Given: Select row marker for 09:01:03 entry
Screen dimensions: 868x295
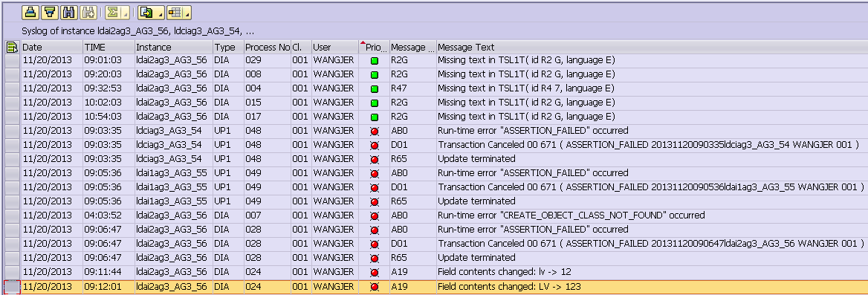Looking at the screenshot, I should (12, 60).
